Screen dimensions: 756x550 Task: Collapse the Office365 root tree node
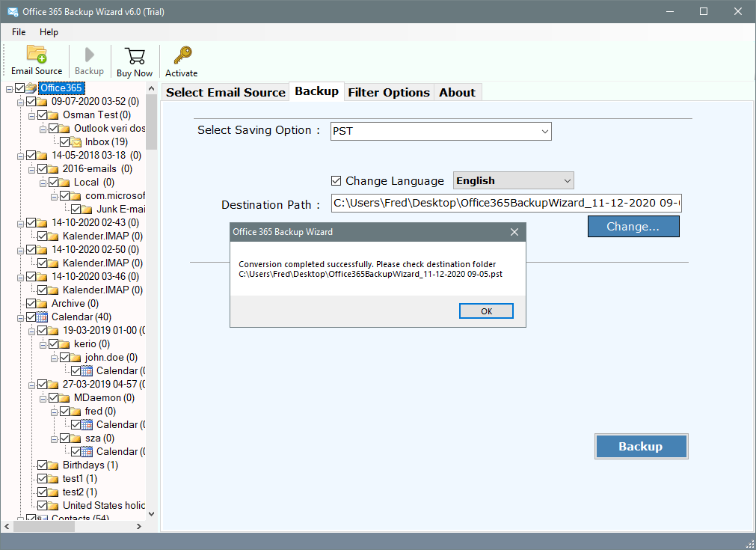[9, 89]
